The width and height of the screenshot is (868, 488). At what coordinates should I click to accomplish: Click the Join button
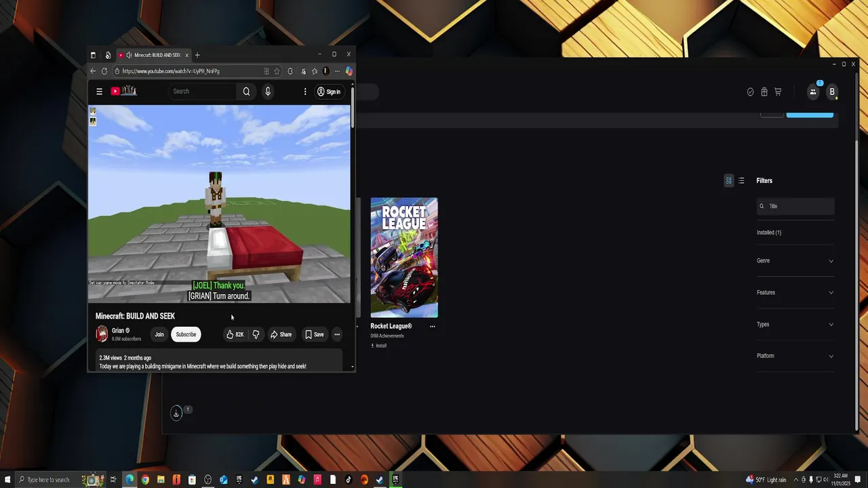coord(159,334)
